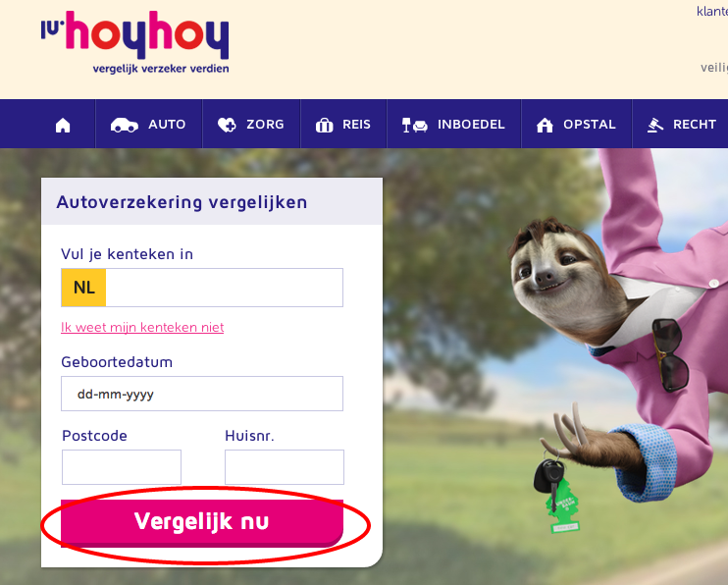728x585 pixels.
Task: Open the ZORG menu item
Action: click(251, 124)
